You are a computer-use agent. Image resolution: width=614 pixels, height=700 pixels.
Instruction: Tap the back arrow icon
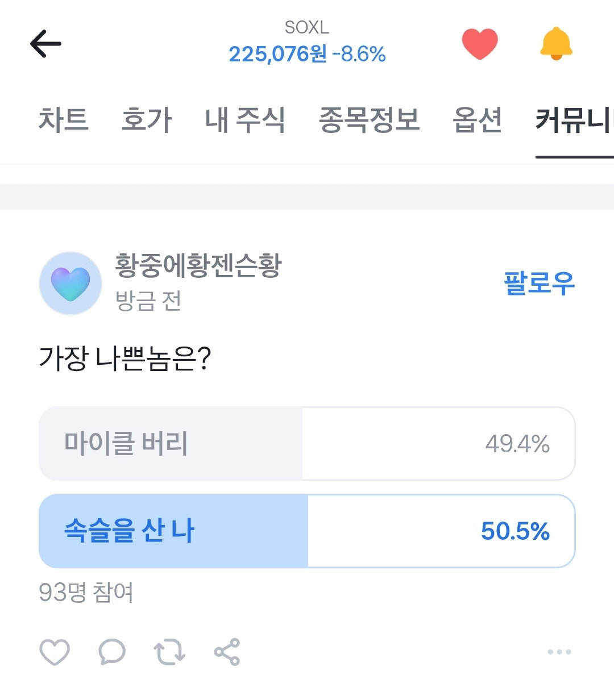45,44
